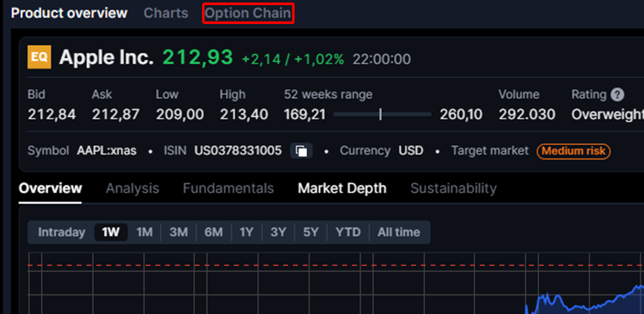
Task: Click the copy ISIN icon
Action: click(302, 151)
